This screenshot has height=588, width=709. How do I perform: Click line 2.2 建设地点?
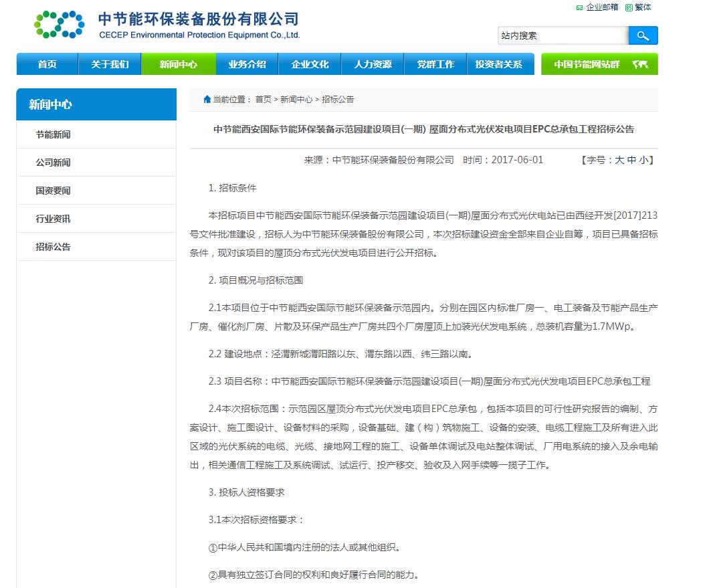341,354
